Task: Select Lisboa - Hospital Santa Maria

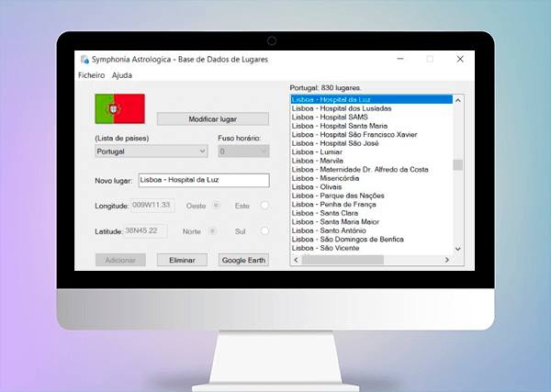Action: [372, 126]
